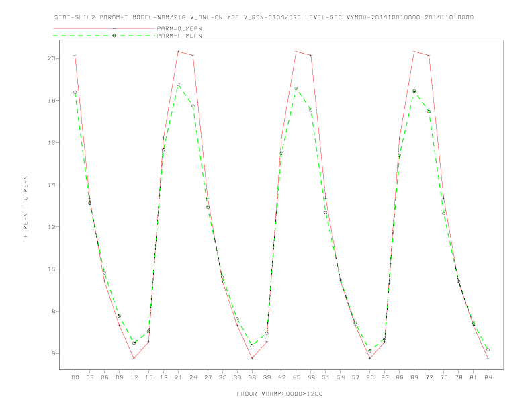
Task: Click x-axis forecast hour label 78
Action: pos(458,377)
